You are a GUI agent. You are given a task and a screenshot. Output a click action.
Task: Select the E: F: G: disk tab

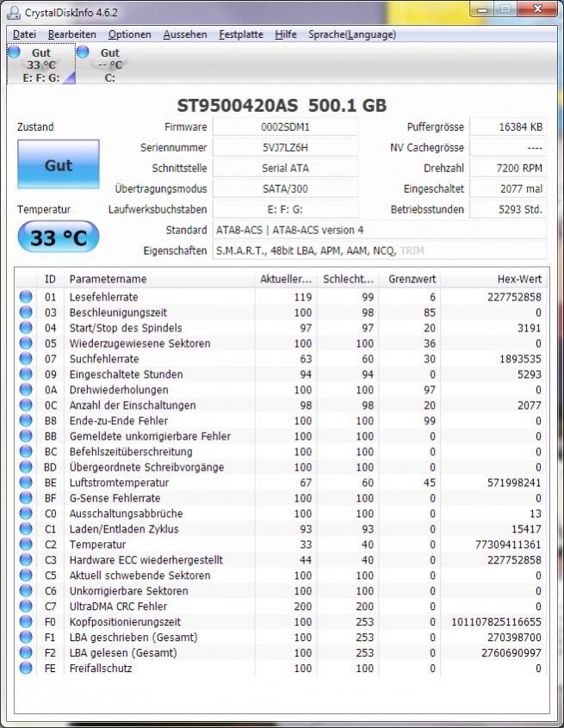coord(41,64)
